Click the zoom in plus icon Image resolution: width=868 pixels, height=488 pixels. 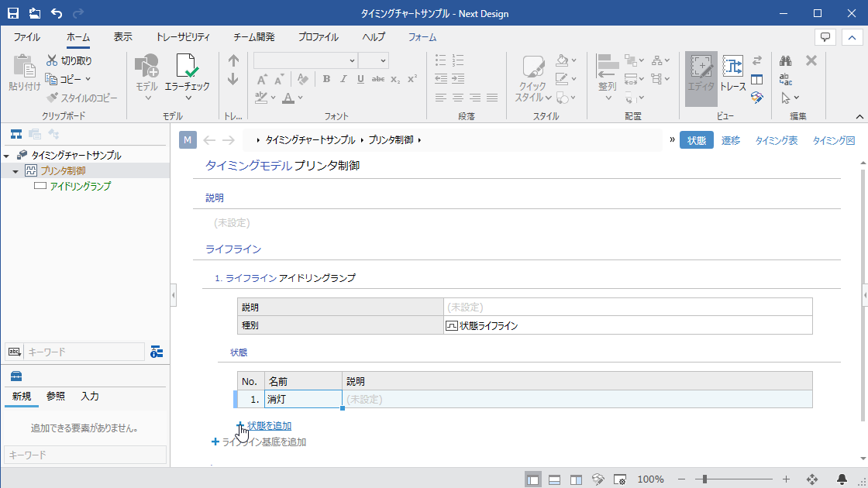click(x=786, y=479)
